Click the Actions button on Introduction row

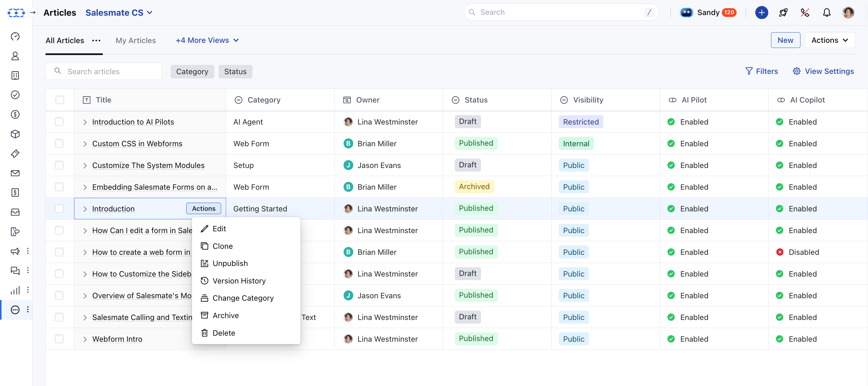pos(203,208)
